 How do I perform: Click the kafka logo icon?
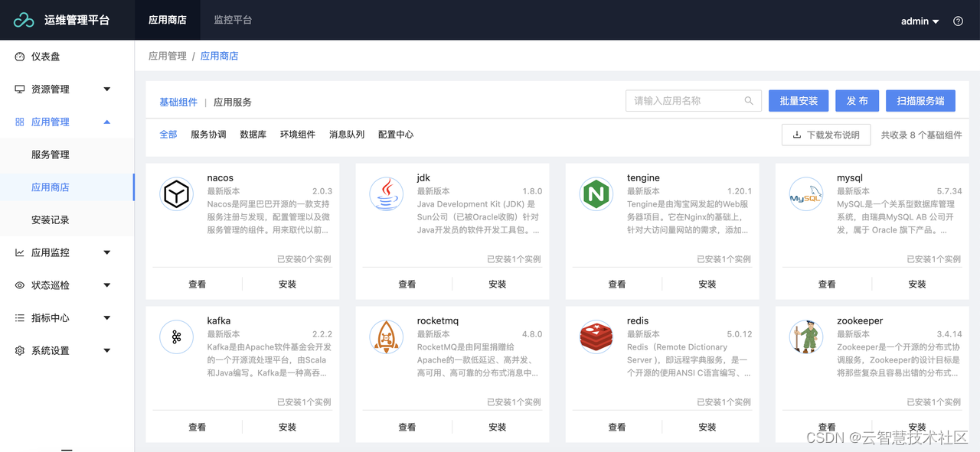coord(177,337)
